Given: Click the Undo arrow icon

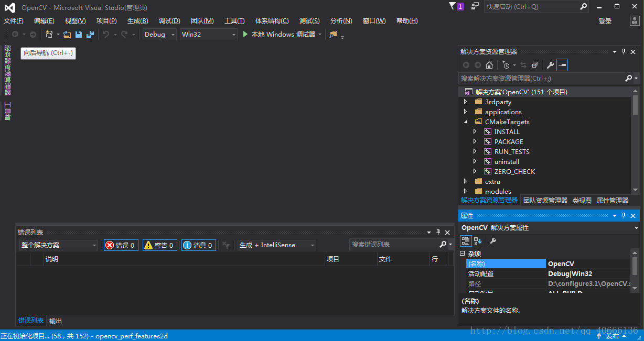Looking at the screenshot, I should (105, 34).
